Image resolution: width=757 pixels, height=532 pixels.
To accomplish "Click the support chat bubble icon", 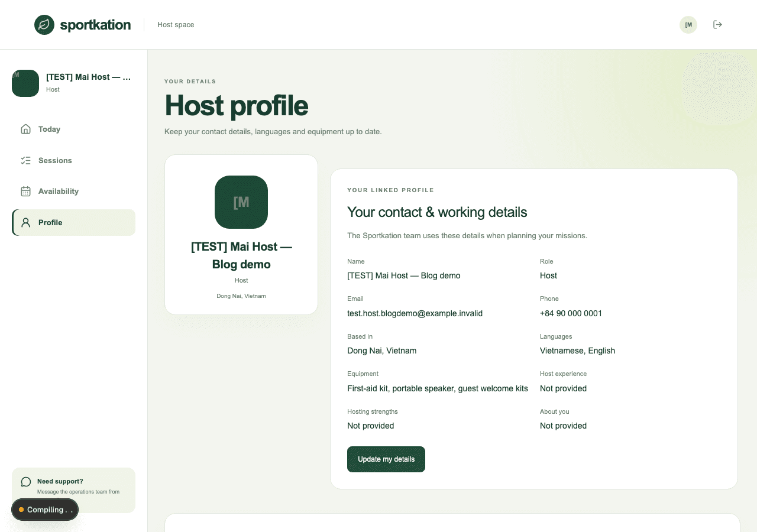I will click(x=25, y=482).
